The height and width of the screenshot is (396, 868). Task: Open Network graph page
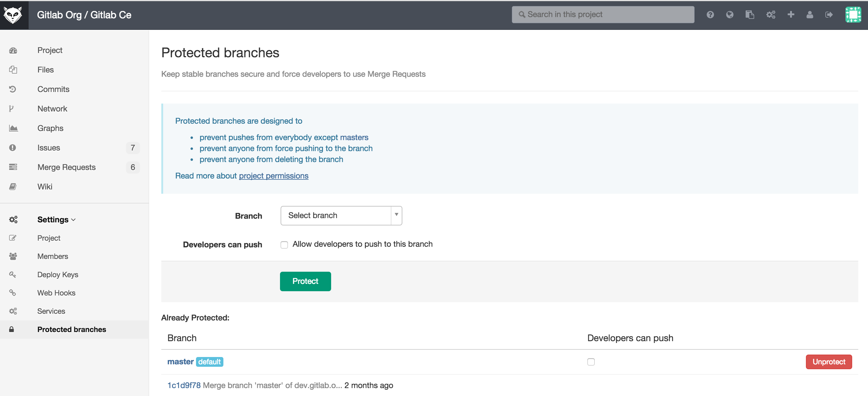tap(53, 108)
